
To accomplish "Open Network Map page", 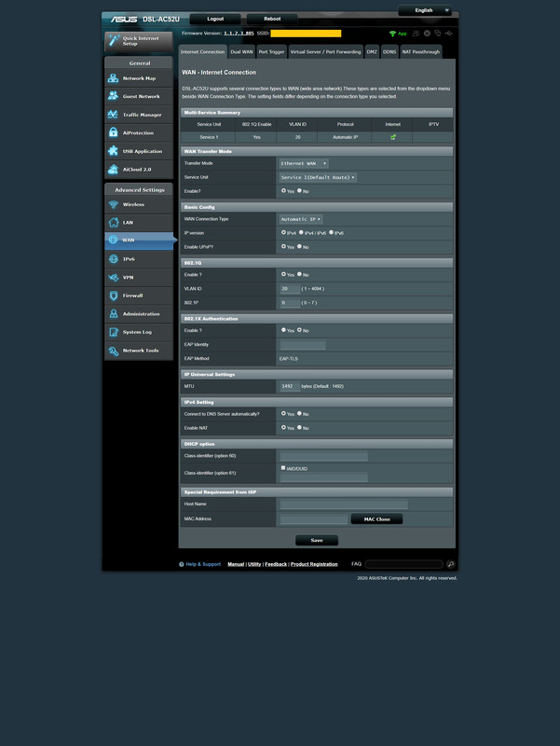I will (138, 78).
